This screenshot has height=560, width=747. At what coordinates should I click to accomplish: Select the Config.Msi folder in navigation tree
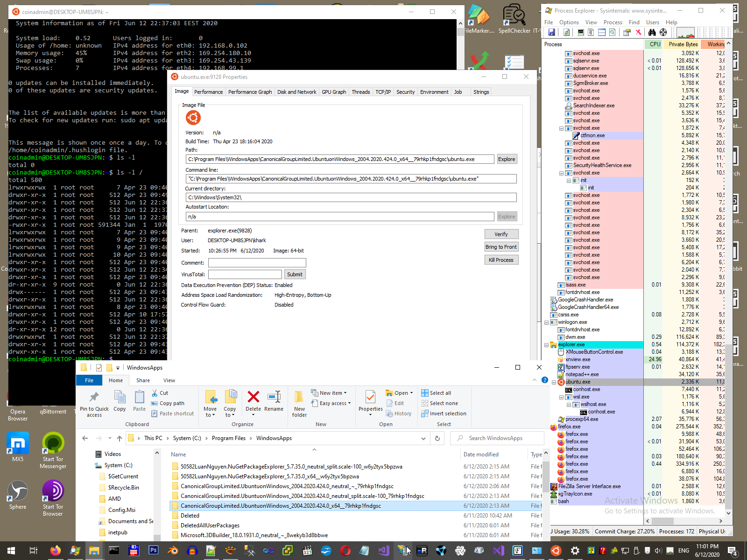122,510
